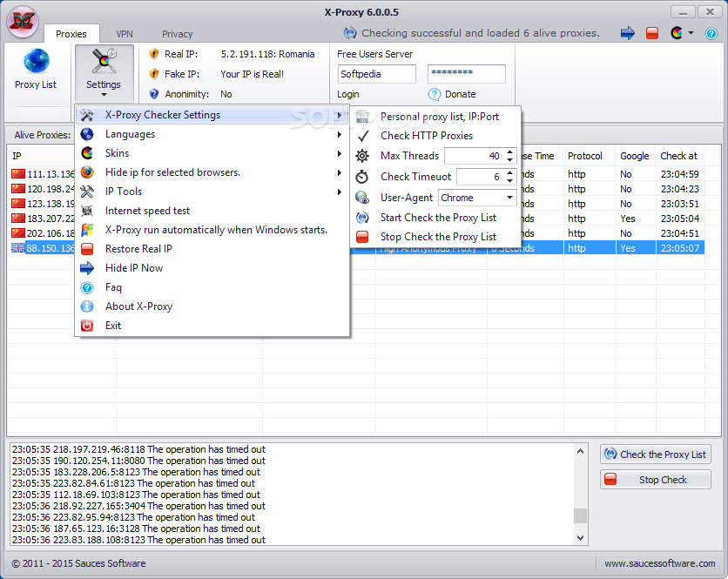Viewport: 728px width, 579px height.
Task: Open the Settings tools dropdown button
Action: click(104, 72)
